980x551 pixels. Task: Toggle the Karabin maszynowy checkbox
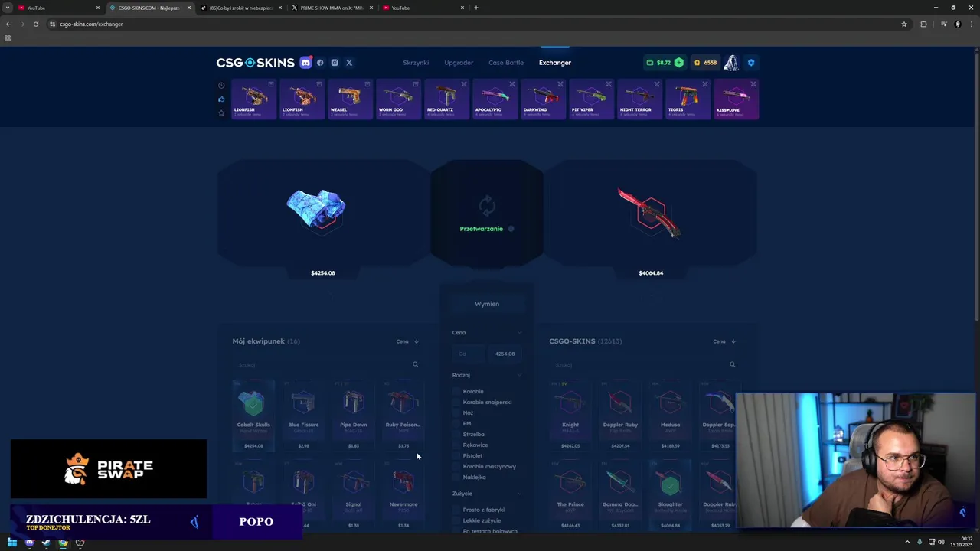coord(457,467)
